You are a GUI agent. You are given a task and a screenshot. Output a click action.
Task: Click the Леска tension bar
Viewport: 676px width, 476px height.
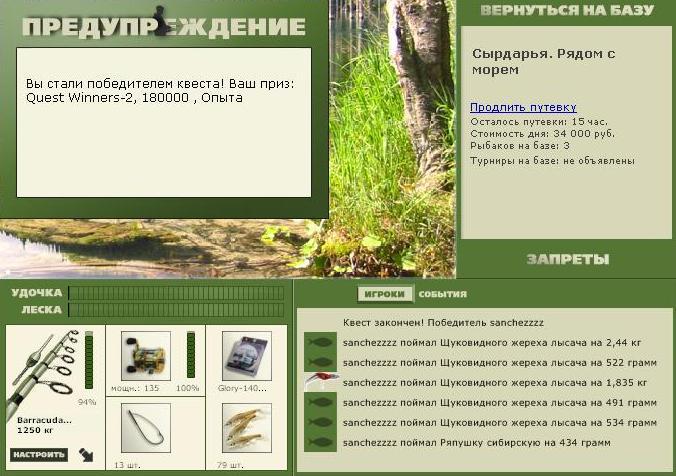click(x=176, y=310)
